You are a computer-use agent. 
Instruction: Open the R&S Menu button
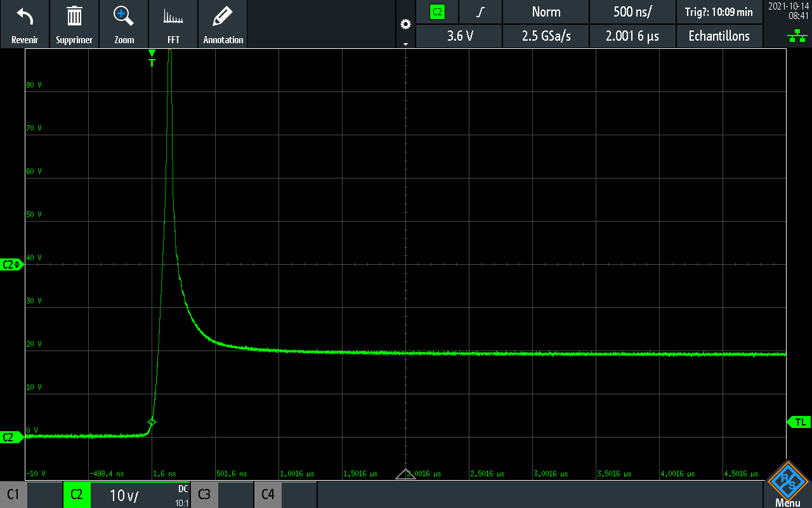(787, 484)
